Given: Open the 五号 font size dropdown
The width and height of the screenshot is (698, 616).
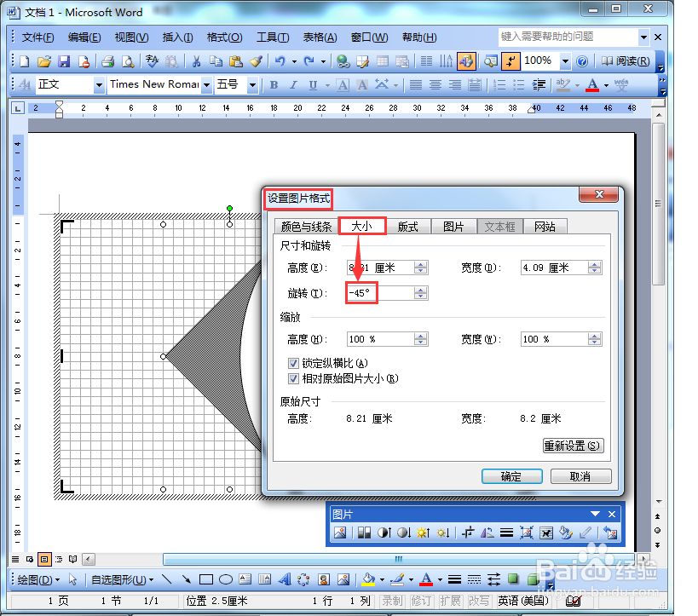Looking at the screenshot, I should 252,85.
